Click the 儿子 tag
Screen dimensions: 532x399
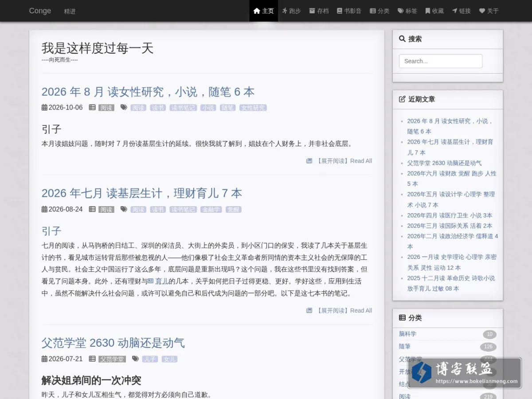click(x=150, y=359)
